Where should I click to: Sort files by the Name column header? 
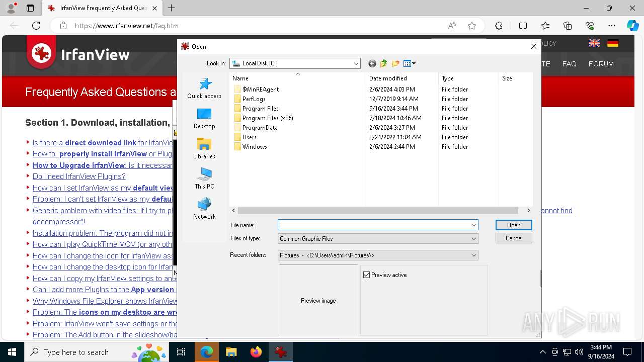coord(297,78)
